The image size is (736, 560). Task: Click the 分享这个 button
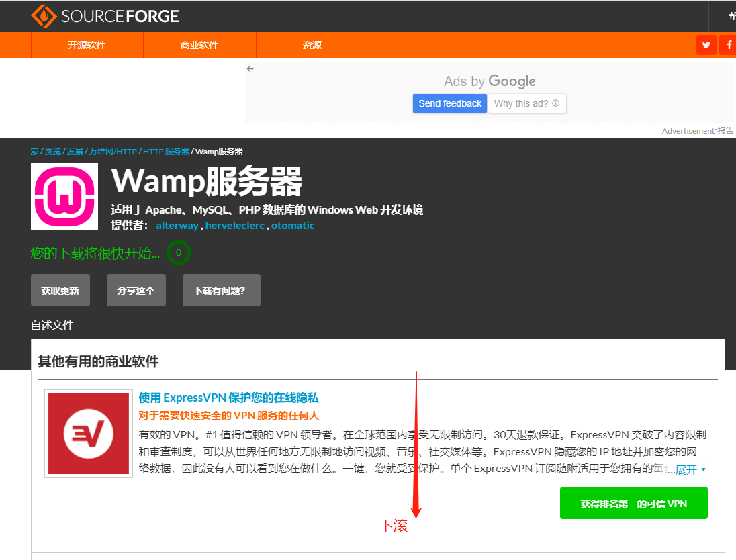click(x=136, y=289)
